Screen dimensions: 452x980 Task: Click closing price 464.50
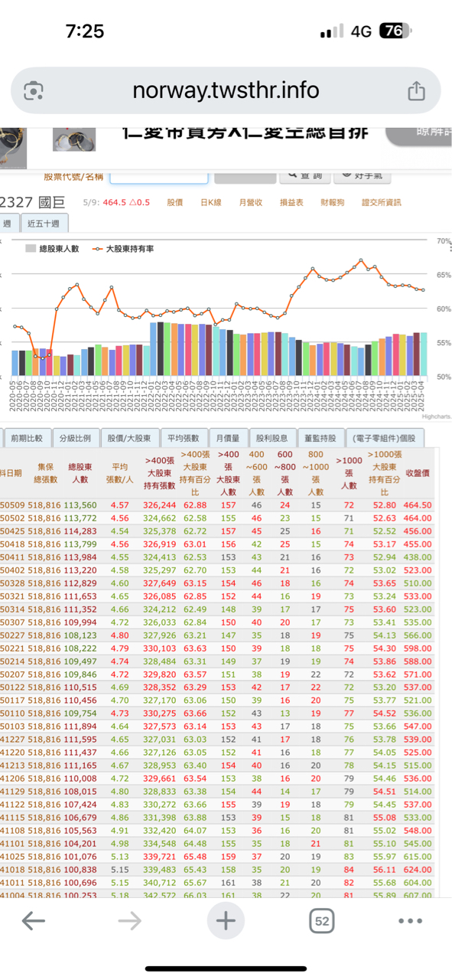coord(418,505)
